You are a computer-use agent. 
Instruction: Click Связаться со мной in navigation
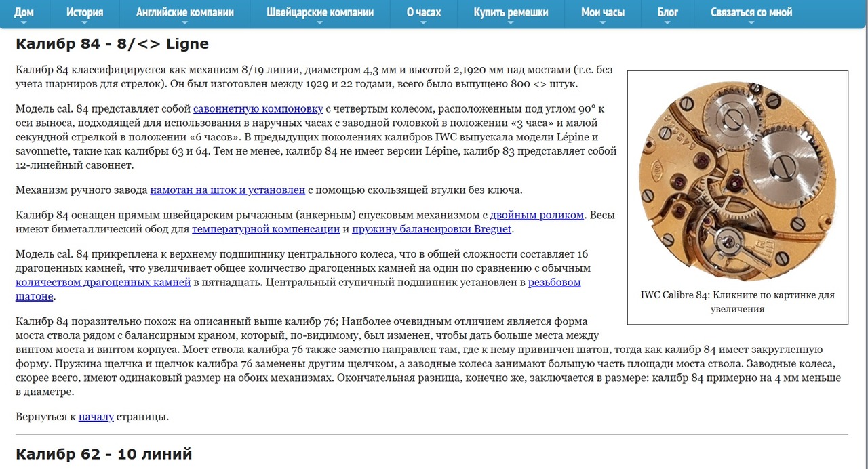coord(751,12)
